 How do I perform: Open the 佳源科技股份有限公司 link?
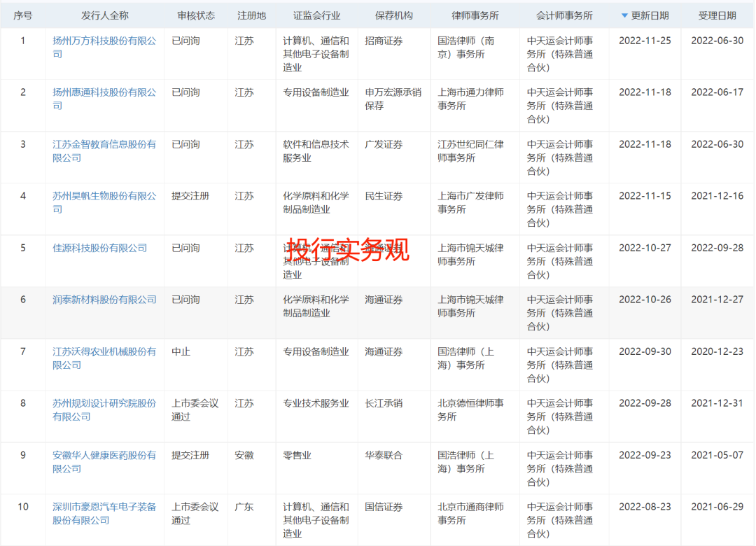pyautogui.click(x=100, y=248)
